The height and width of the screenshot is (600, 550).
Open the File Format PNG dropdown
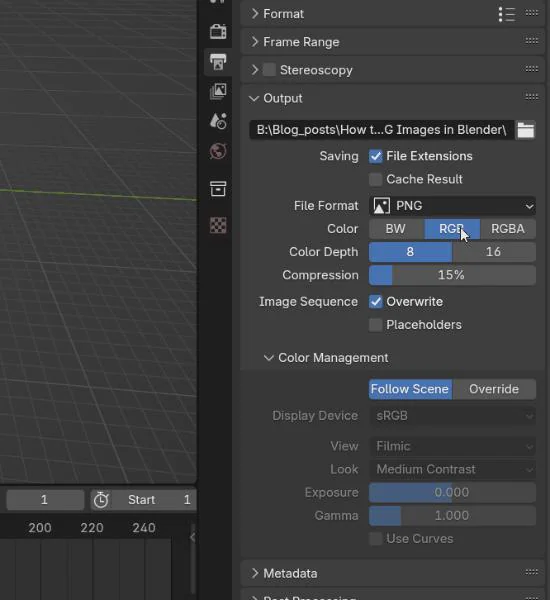tap(452, 206)
